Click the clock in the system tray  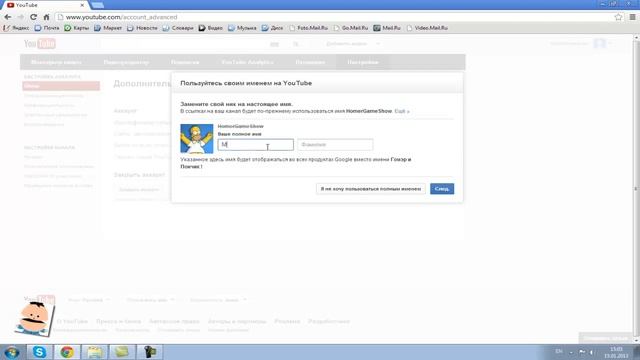(616, 352)
